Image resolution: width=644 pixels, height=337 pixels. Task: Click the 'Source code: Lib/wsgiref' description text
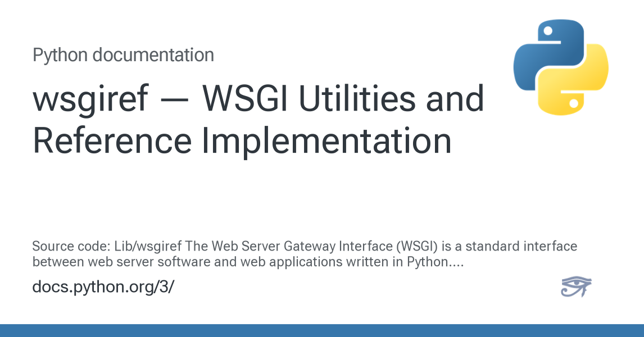[305, 254]
